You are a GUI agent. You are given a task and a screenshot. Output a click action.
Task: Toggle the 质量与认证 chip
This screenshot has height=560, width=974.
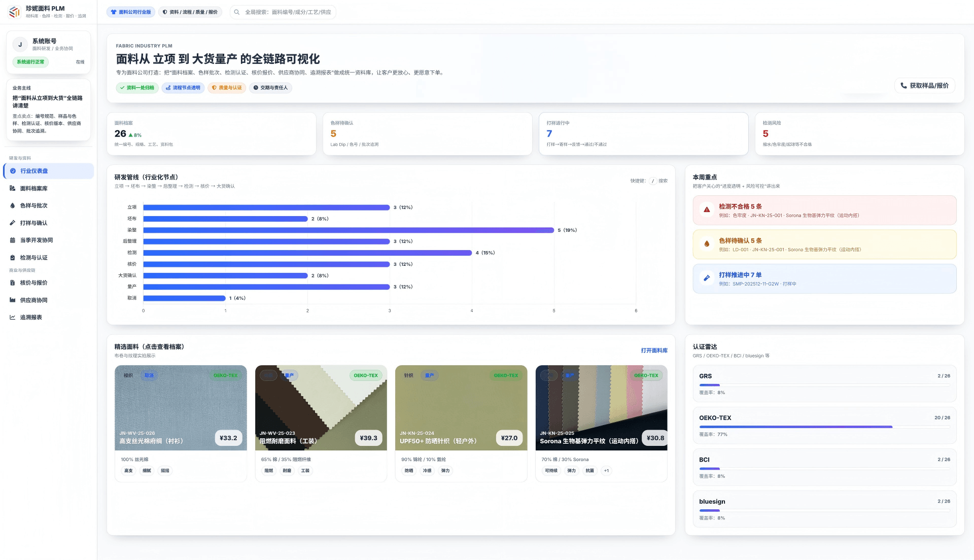pyautogui.click(x=226, y=88)
